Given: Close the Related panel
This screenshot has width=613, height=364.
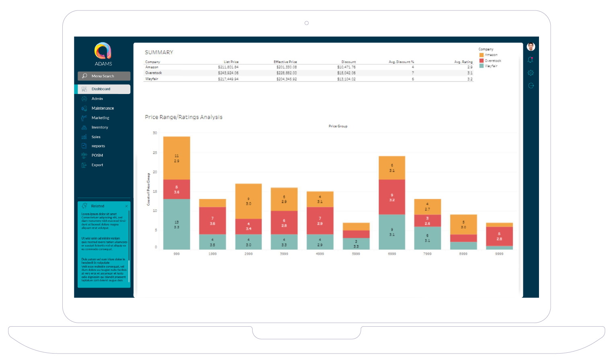Looking at the screenshot, I should [x=126, y=206].
